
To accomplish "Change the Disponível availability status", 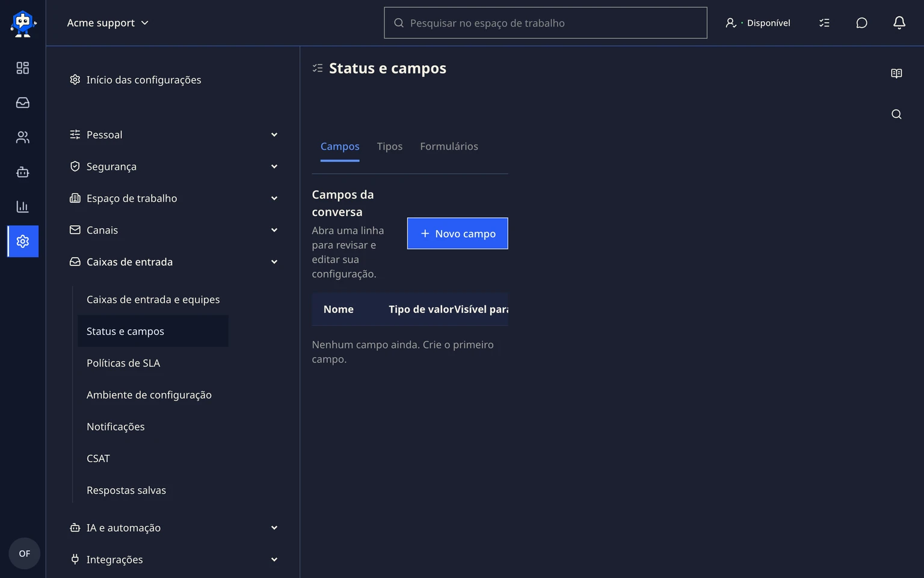I will coord(758,23).
